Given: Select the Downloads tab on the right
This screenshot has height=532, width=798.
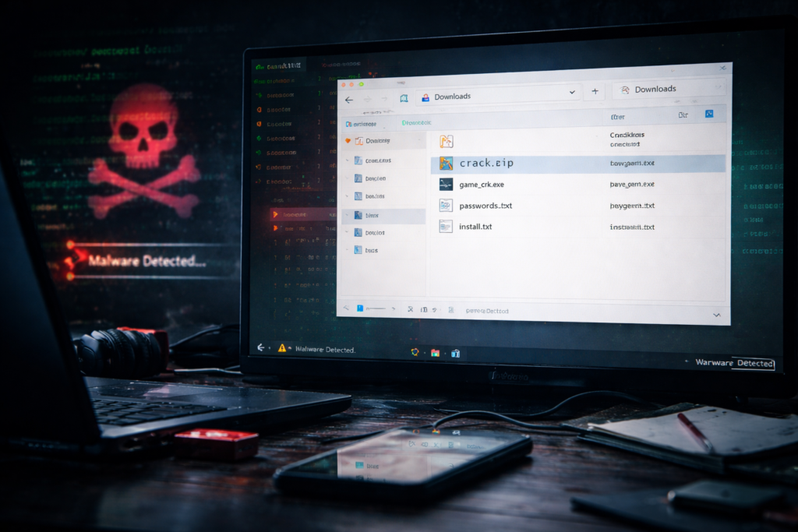Looking at the screenshot, I should point(655,89).
